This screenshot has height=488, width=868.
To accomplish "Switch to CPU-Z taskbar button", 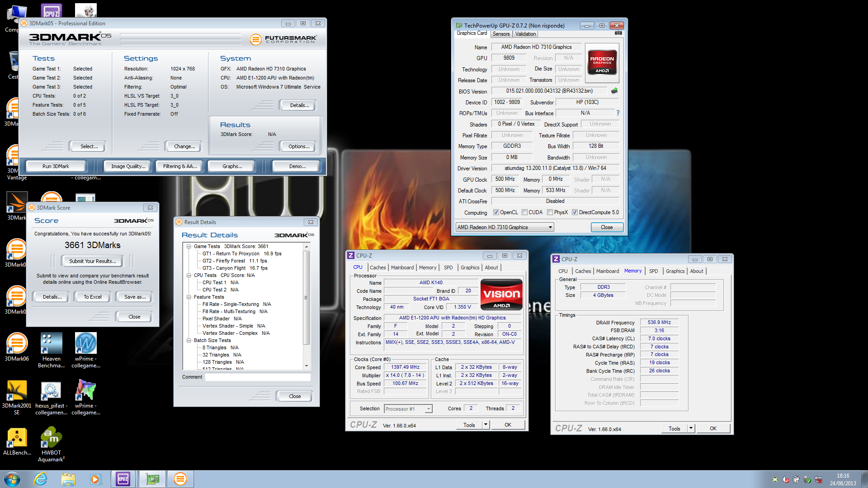I will click(x=123, y=479).
